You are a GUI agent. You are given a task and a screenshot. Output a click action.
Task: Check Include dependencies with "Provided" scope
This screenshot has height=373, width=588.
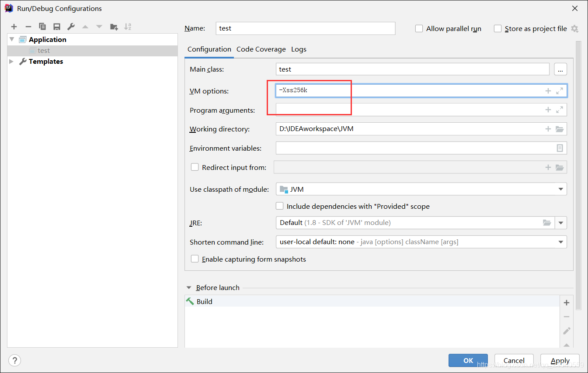click(279, 206)
